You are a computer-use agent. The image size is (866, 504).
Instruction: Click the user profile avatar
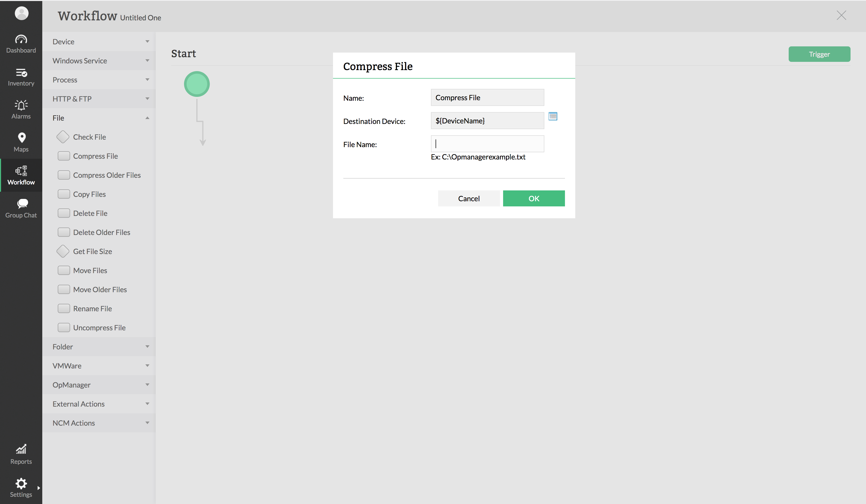(x=21, y=13)
